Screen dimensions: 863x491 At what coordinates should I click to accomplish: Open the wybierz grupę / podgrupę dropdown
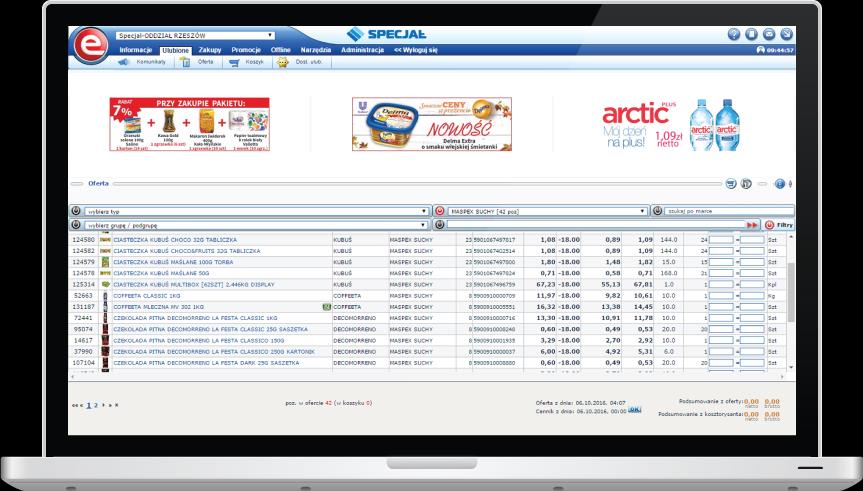pos(256,225)
